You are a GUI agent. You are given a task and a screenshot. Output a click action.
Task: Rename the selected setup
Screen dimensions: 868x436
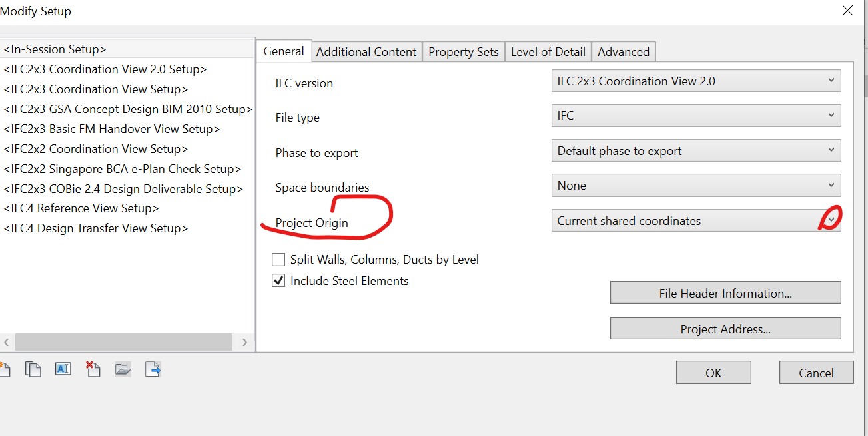coord(63,369)
